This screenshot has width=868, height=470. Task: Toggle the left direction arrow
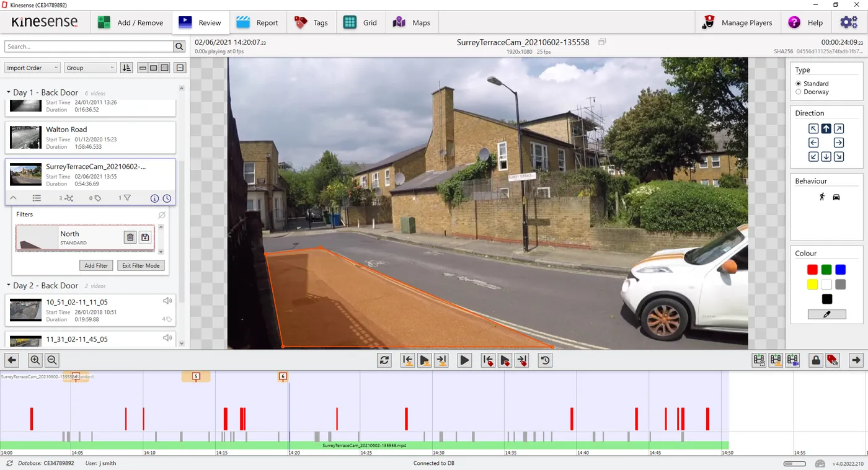point(813,143)
